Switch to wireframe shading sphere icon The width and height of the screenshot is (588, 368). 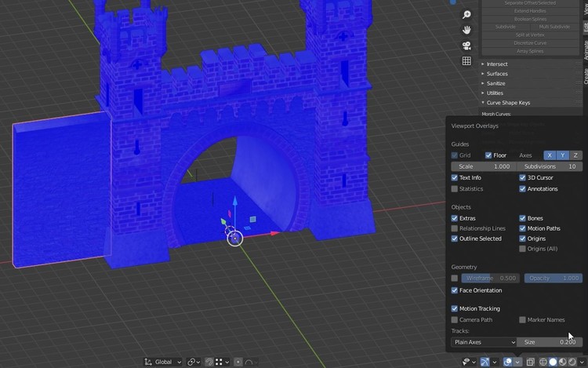543,362
